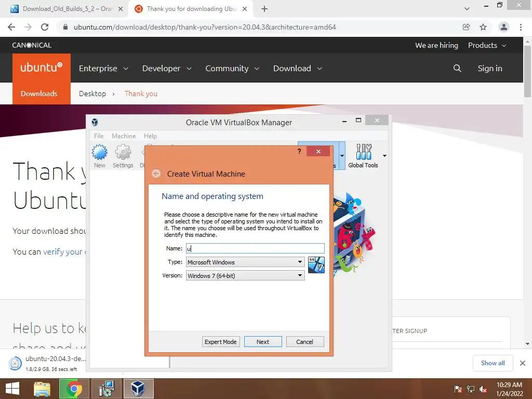The width and height of the screenshot is (532, 399).
Task: Open the Windows Start button
Action: 12,389
